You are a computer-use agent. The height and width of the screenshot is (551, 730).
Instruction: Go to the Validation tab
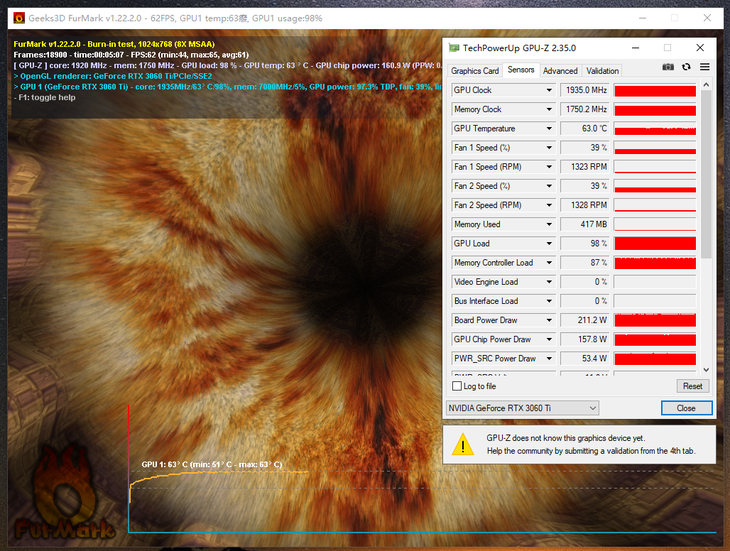click(602, 71)
